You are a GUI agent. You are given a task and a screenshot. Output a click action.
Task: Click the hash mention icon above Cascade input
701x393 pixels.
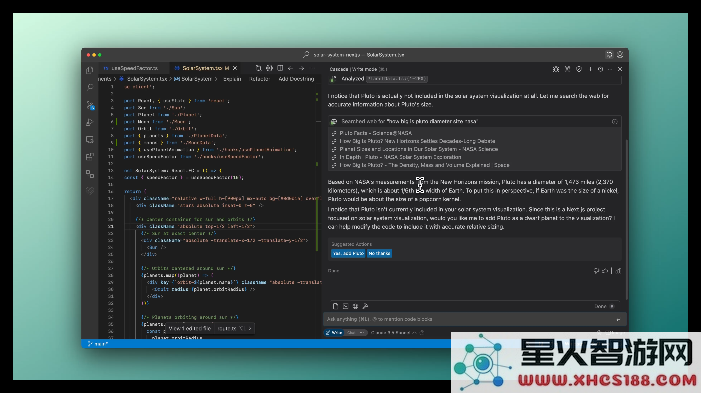tap(355, 306)
